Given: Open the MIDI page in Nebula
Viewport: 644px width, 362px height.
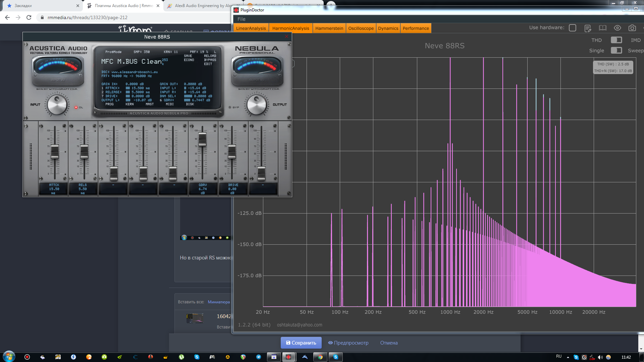Looking at the screenshot, I should click(x=170, y=104).
